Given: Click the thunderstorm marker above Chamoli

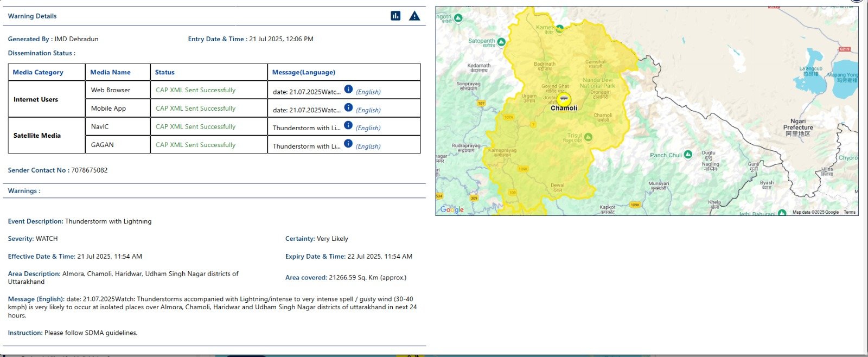Looking at the screenshot, I should 564,99.
